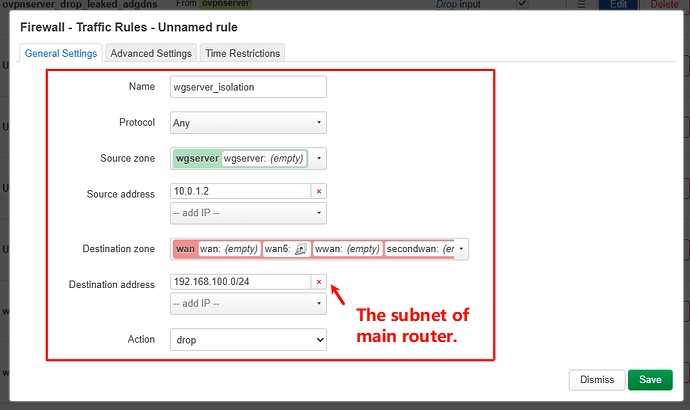Open add IP dropdown under Source address
The width and height of the screenshot is (690, 410).
[249, 213]
